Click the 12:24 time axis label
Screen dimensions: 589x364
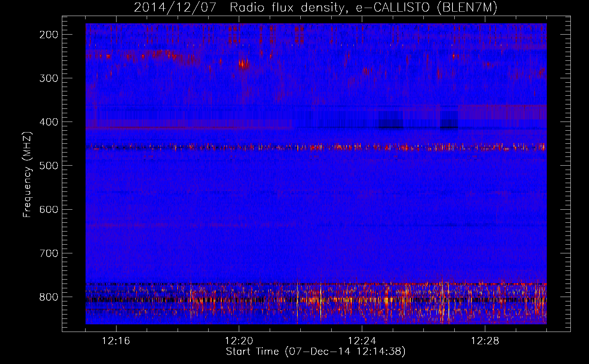tap(362, 341)
